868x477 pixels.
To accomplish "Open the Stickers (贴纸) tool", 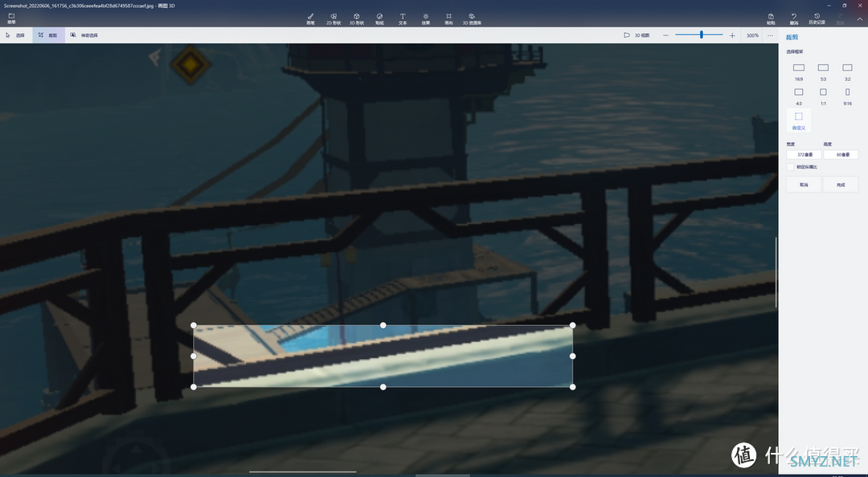I will 379,18.
